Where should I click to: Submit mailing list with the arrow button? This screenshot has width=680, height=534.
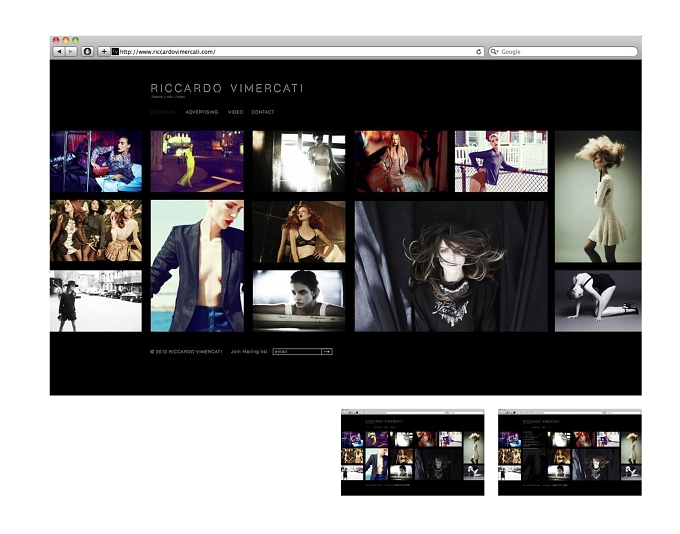pos(327,352)
